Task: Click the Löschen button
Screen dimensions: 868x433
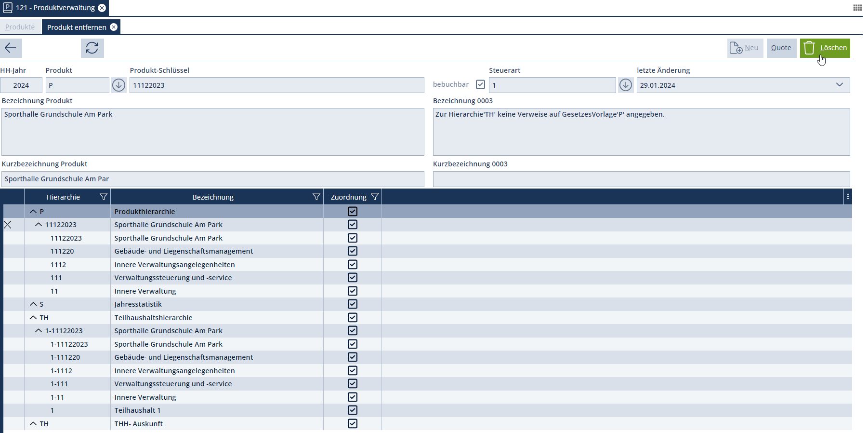Action: point(825,48)
